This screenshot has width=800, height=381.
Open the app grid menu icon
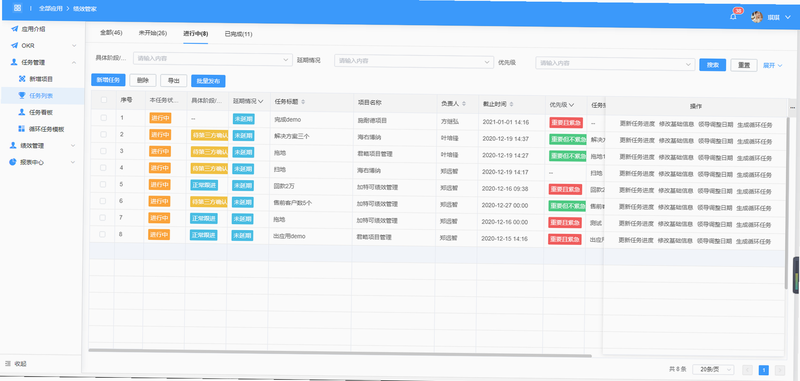pyautogui.click(x=17, y=8)
